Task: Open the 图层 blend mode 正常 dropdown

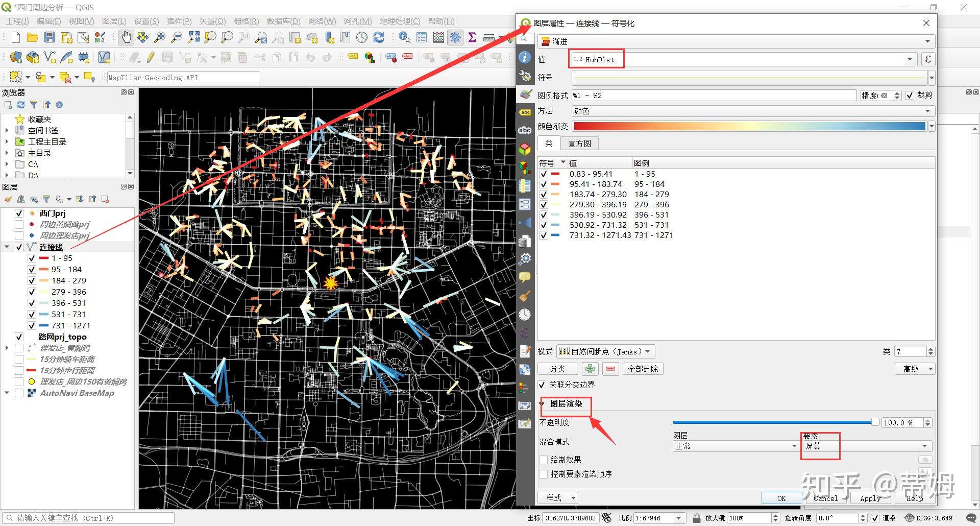Action: [x=736, y=446]
